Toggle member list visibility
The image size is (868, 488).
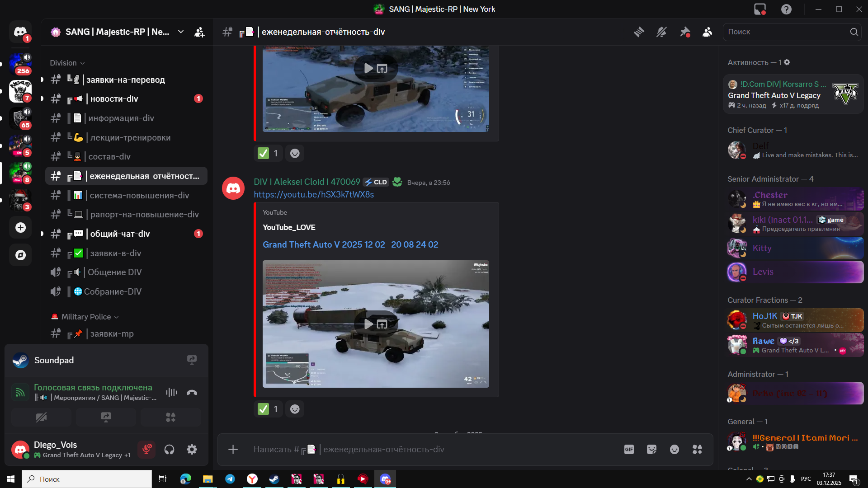coord(707,32)
